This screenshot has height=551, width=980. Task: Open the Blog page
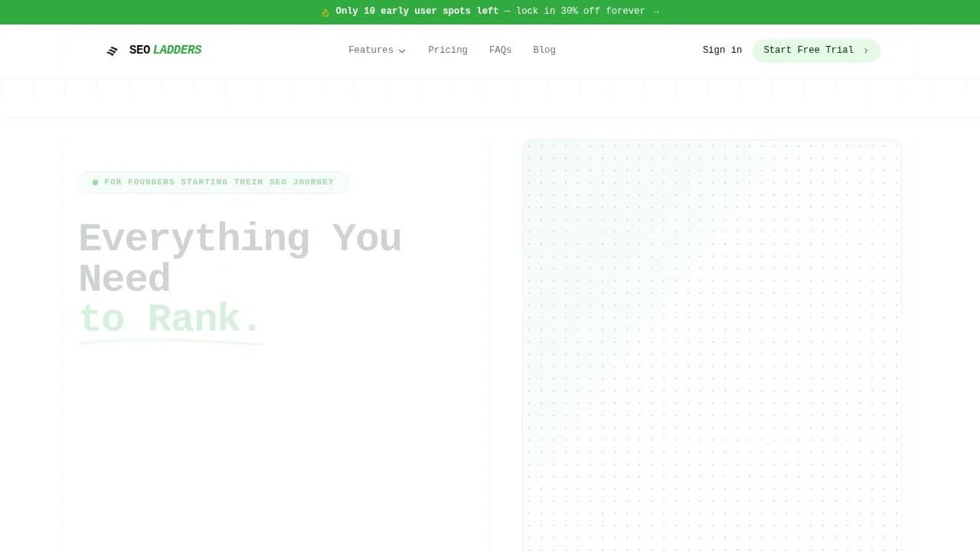point(544,50)
